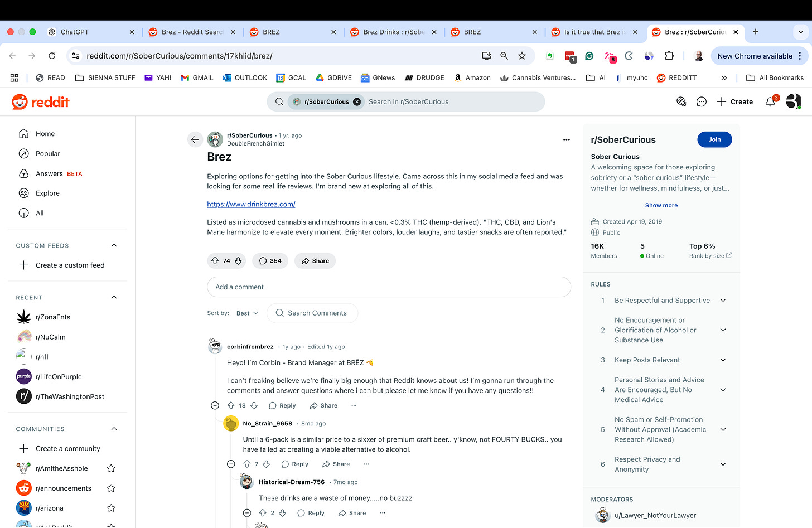Open the All Bookmarks folder
Viewport: 812px width, 528px height.
[x=775, y=78]
